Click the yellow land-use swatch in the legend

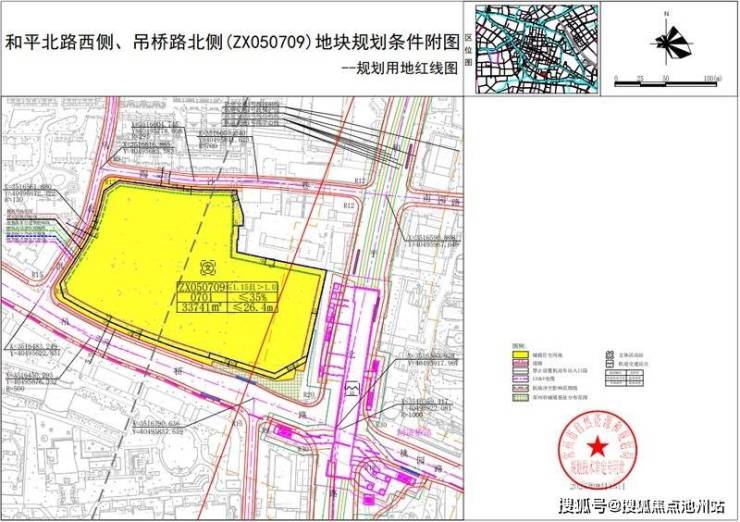click(521, 354)
